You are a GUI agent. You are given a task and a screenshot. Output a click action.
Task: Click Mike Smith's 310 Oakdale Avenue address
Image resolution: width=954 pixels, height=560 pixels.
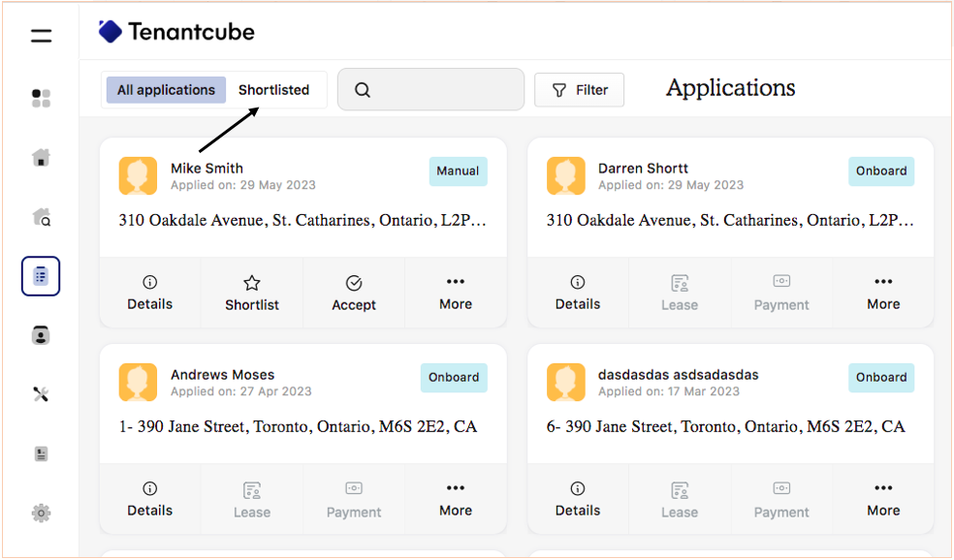(x=302, y=220)
